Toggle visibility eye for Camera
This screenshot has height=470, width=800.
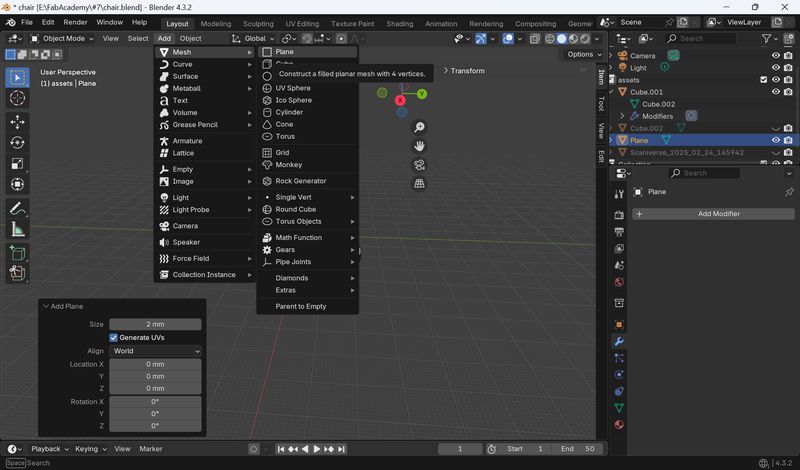coord(776,56)
